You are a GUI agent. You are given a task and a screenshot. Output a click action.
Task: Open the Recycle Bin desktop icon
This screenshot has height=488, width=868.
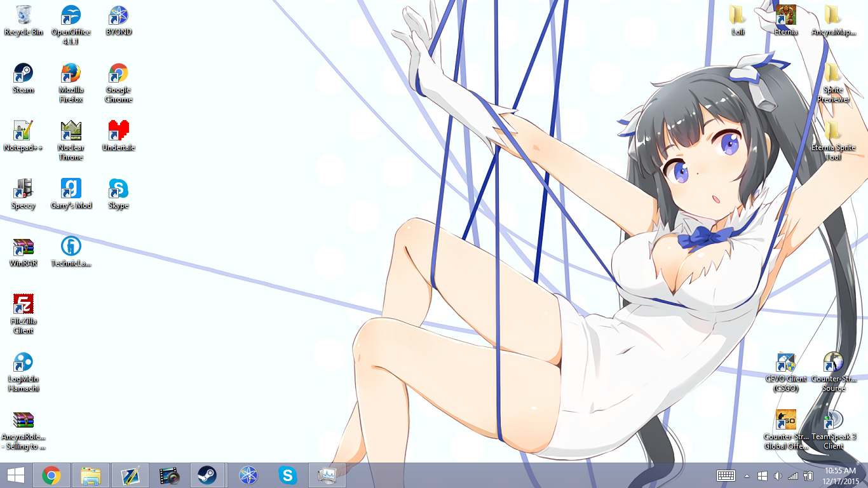click(x=24, y=20)
